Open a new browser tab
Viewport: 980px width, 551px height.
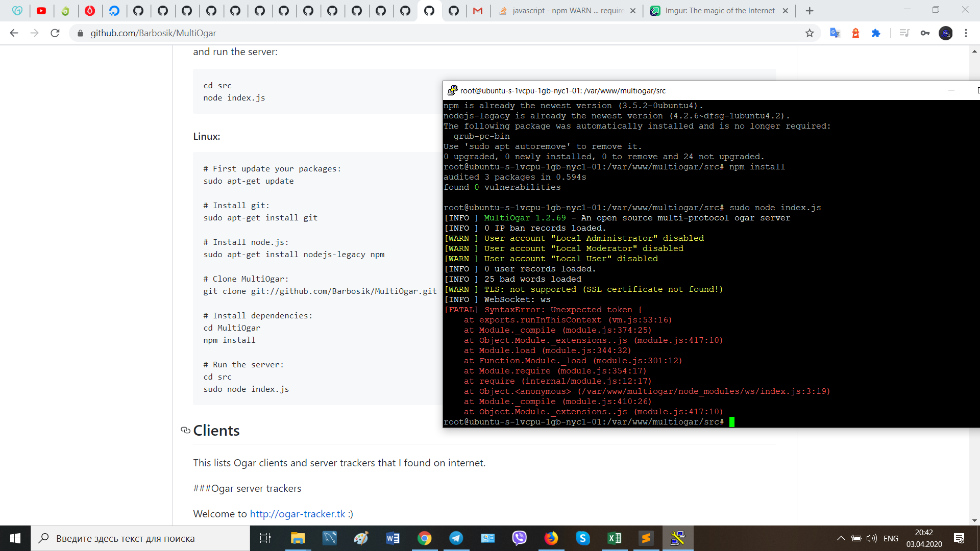point(810,11)
